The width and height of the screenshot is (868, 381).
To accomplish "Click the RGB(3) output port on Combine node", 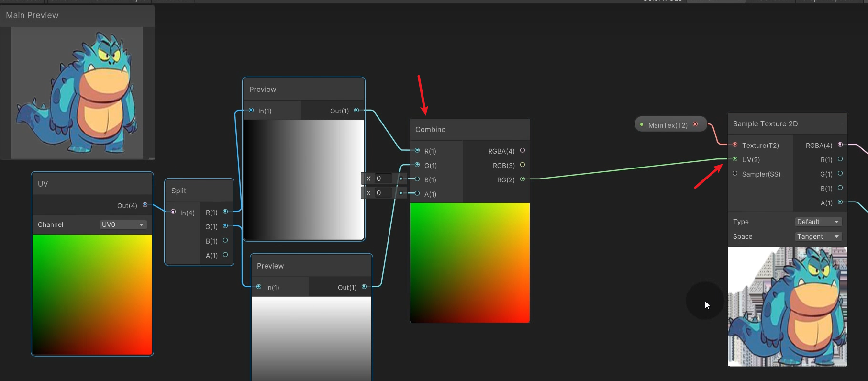I will [523, 165].
